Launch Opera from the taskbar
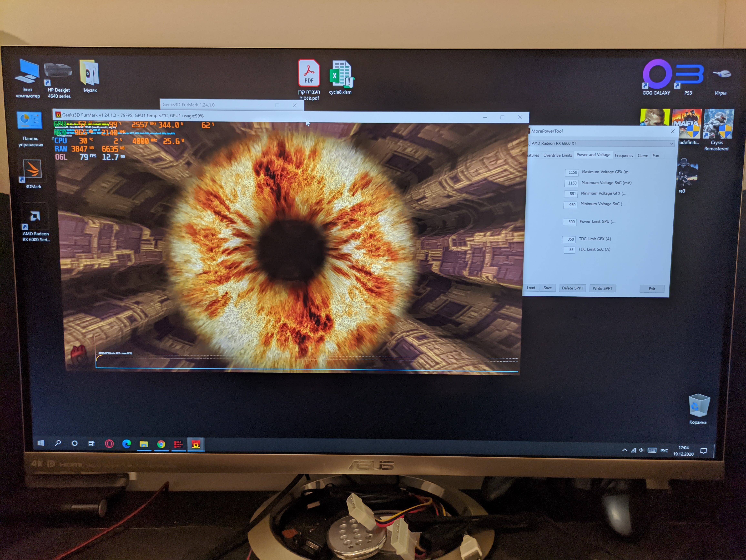Image resolution: width=746 pixels, height=560 pixels. tap(109, 444)
